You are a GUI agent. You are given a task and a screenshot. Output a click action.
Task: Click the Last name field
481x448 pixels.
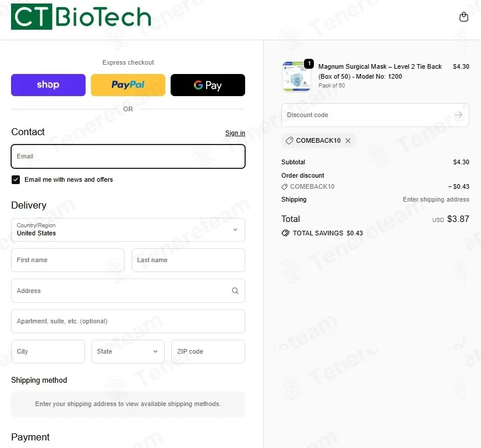click(188, 260)
